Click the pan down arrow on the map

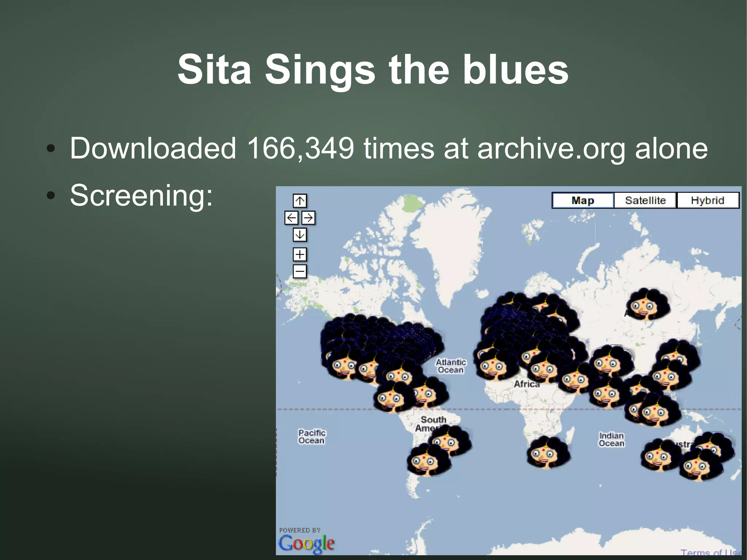click(x=300, y=235)
